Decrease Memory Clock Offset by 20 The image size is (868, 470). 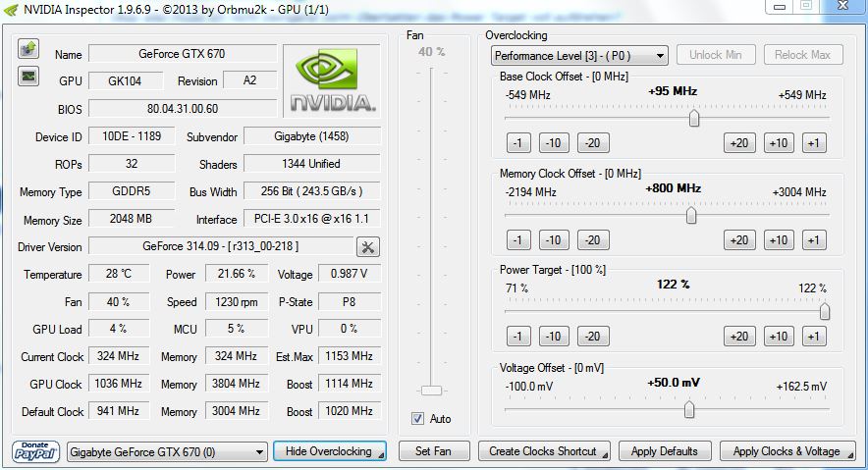[x=593, y=240]
